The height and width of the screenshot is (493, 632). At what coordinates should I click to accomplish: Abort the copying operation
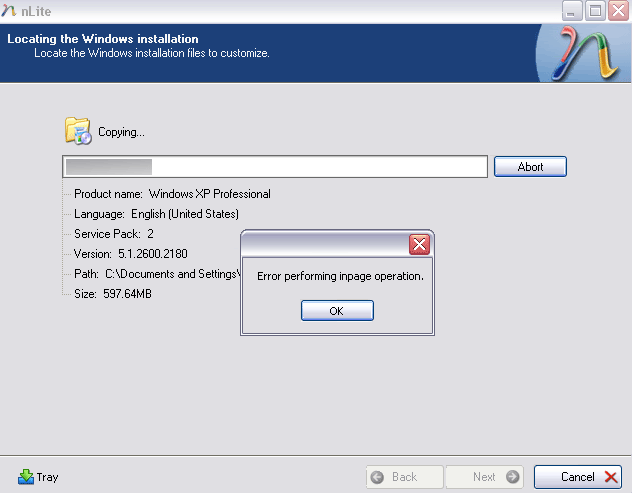pos(530,166)
